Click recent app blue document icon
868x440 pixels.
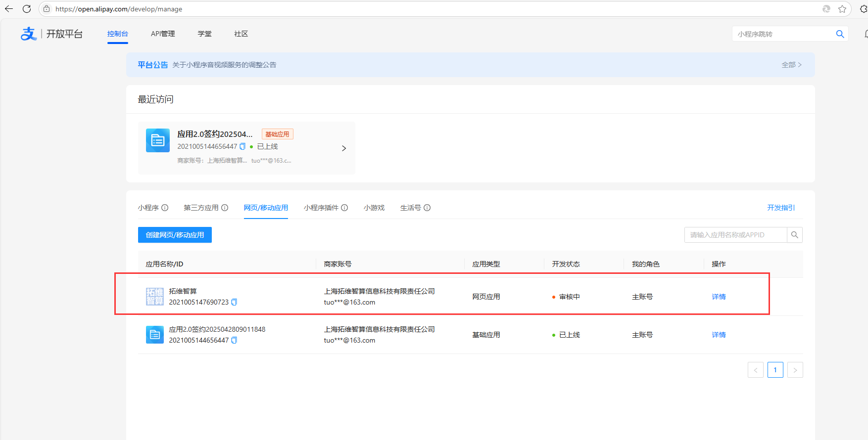158,140
